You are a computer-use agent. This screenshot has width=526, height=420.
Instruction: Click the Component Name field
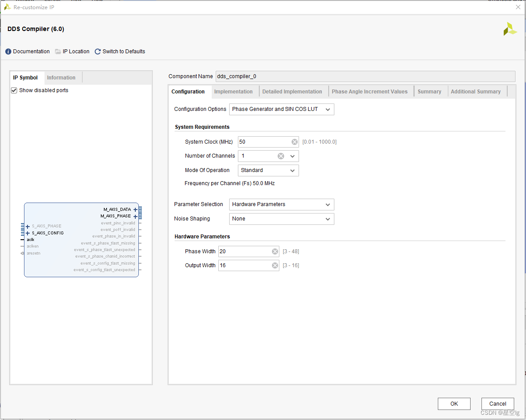coord(365,76)
